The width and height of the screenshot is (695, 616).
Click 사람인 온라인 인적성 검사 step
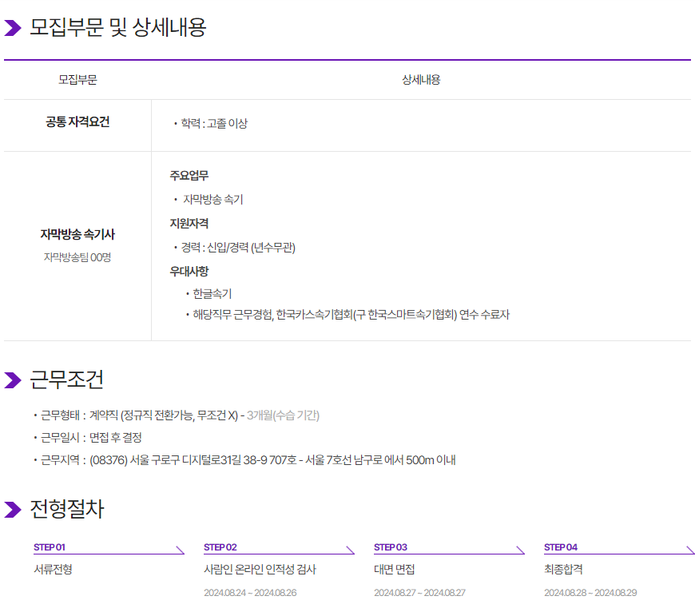coord(260,570)
